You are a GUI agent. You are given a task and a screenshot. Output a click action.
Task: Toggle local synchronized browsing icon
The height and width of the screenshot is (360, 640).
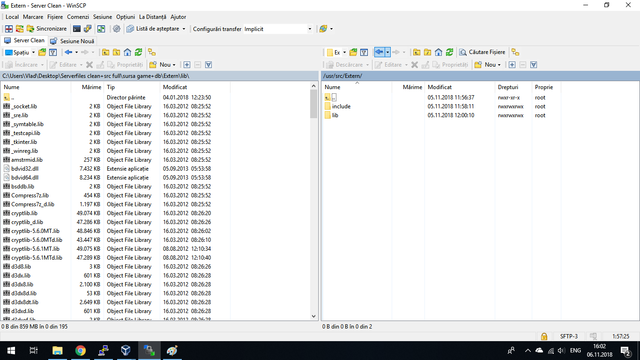tap(152, 53)
